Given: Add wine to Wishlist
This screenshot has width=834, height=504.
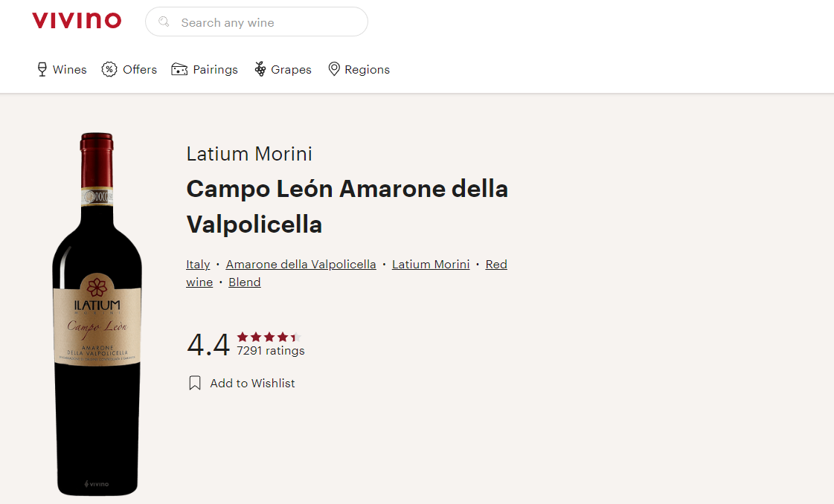Looking at the screenshot, I should 252,384.
